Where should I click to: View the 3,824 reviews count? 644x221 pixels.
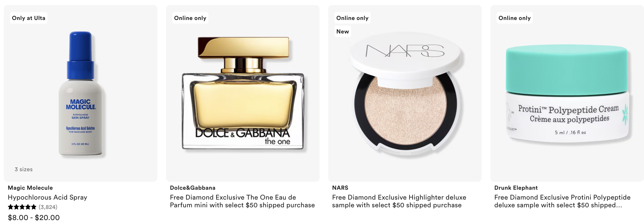(48, 207)
